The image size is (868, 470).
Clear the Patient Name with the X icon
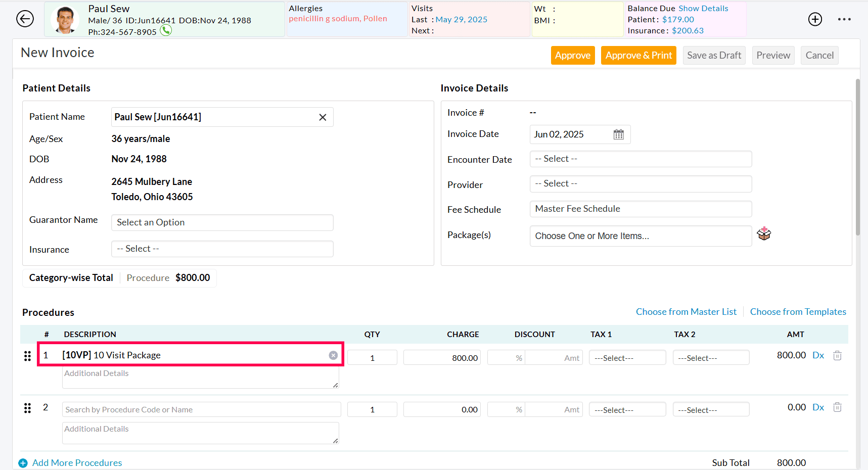click(323, 117)
